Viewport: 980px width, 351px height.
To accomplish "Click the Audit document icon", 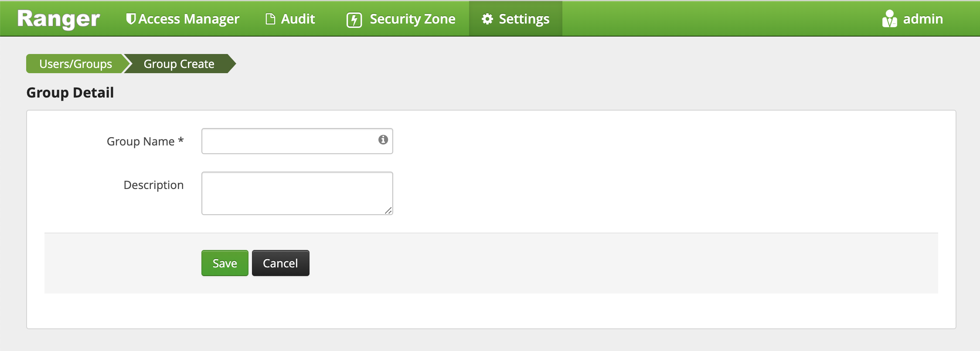I will point(270,19).
